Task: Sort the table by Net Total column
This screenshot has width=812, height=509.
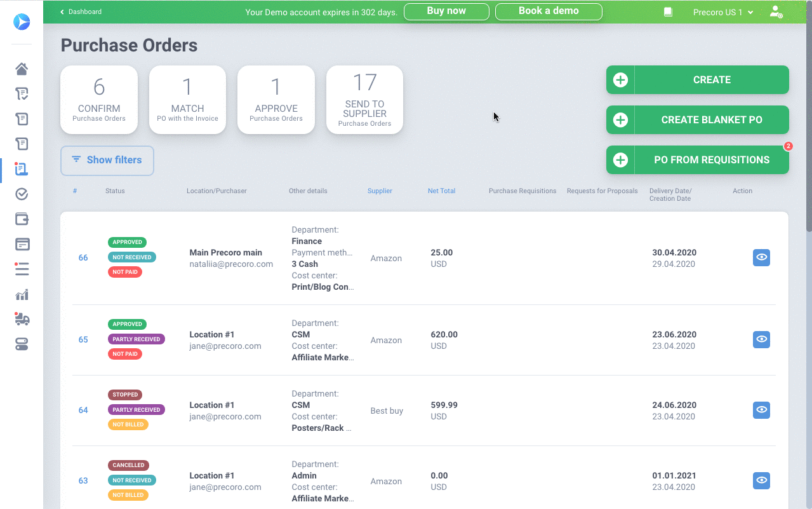Action: point(441,191)
